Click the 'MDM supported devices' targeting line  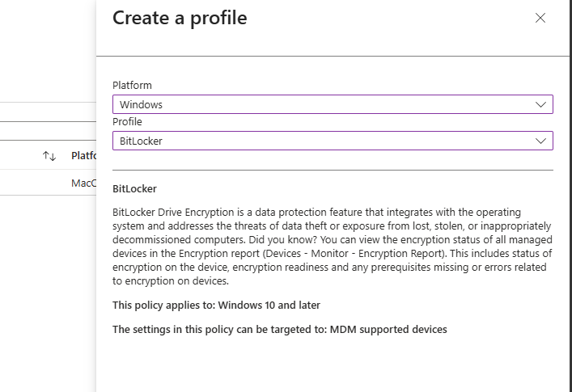[280, 329]
